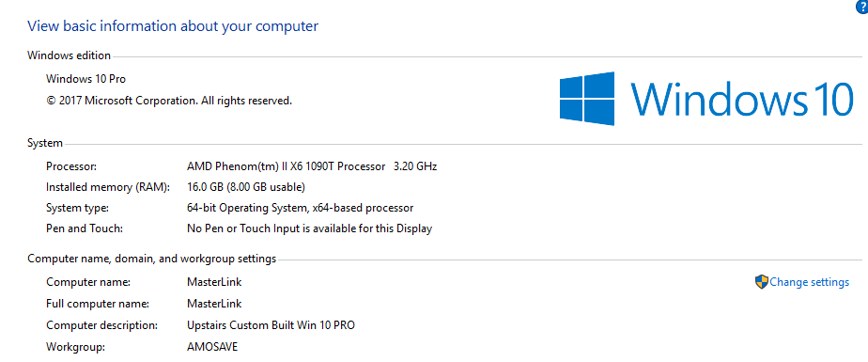Click the Upstairs Custom Built Win 10 PRO description

271,325
